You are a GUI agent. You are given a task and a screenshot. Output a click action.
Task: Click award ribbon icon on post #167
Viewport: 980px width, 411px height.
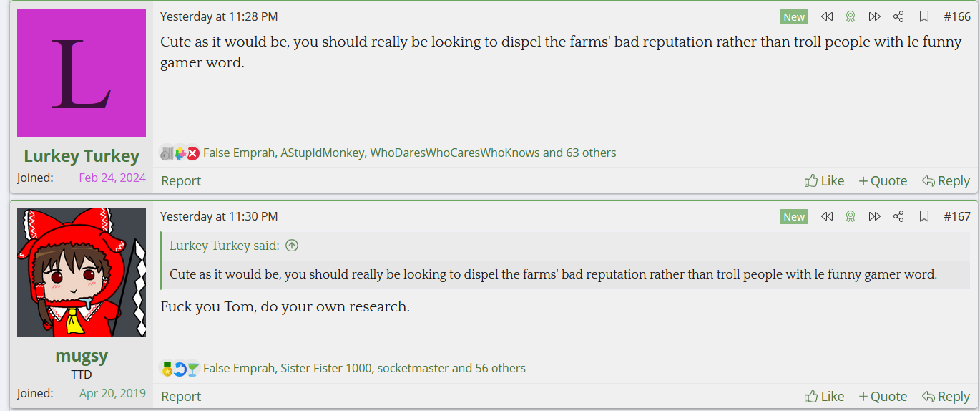pos(851,216)
